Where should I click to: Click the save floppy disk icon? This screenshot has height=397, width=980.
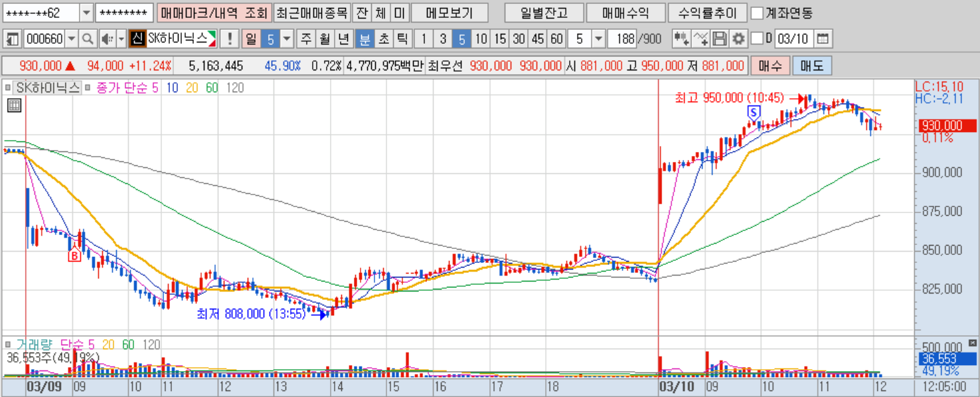pyautogui.click(x=719, y=39)
